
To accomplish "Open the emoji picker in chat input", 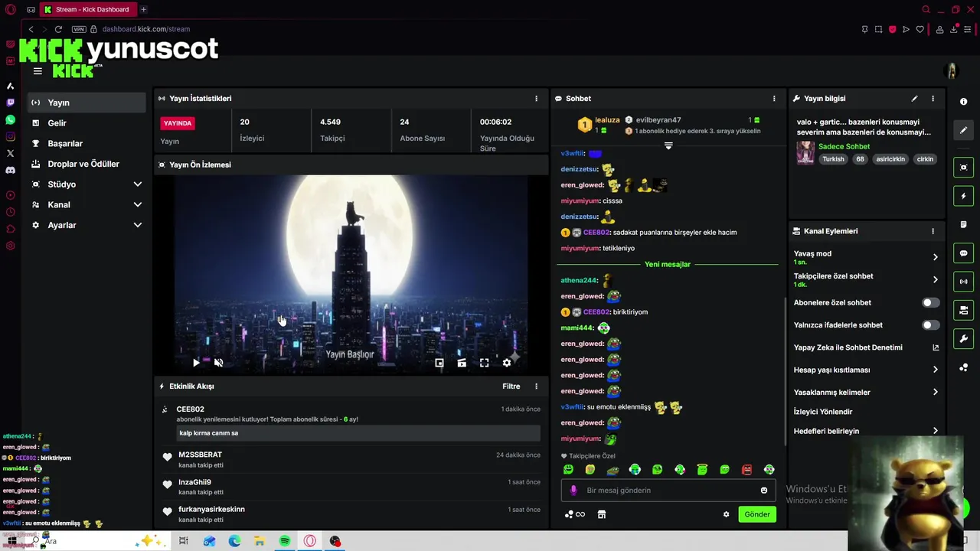I will 763,491.
